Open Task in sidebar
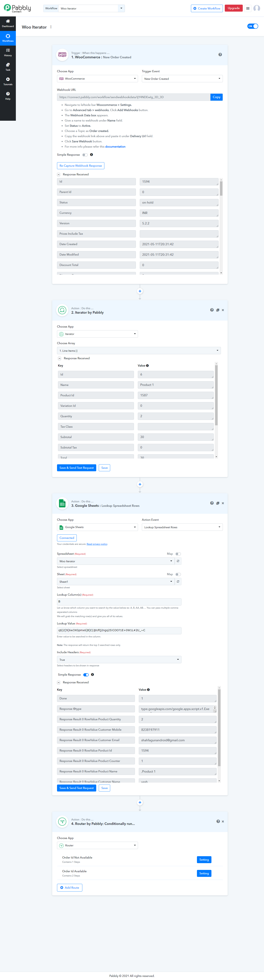The image size is (264, 980). pos(8,67)
